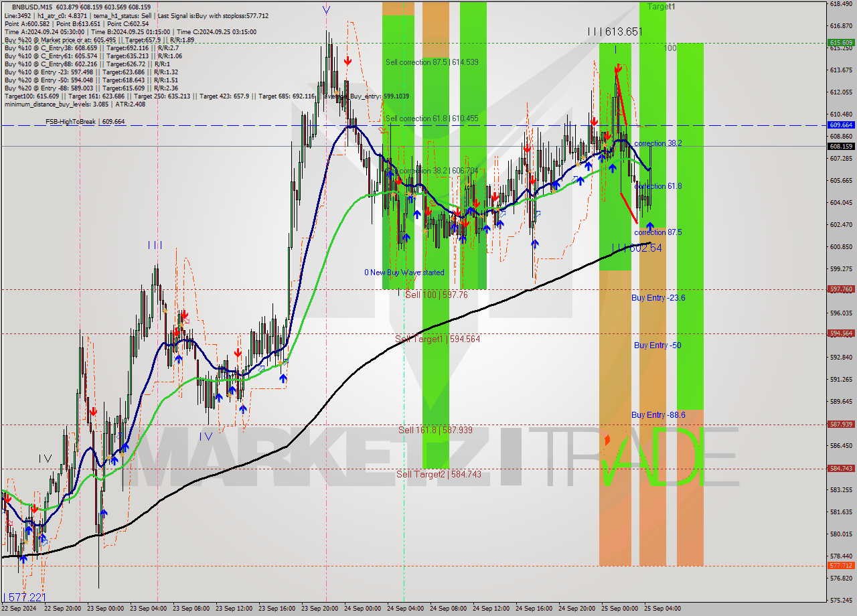Select the Buy Entry -50 label

pos(657,345)
